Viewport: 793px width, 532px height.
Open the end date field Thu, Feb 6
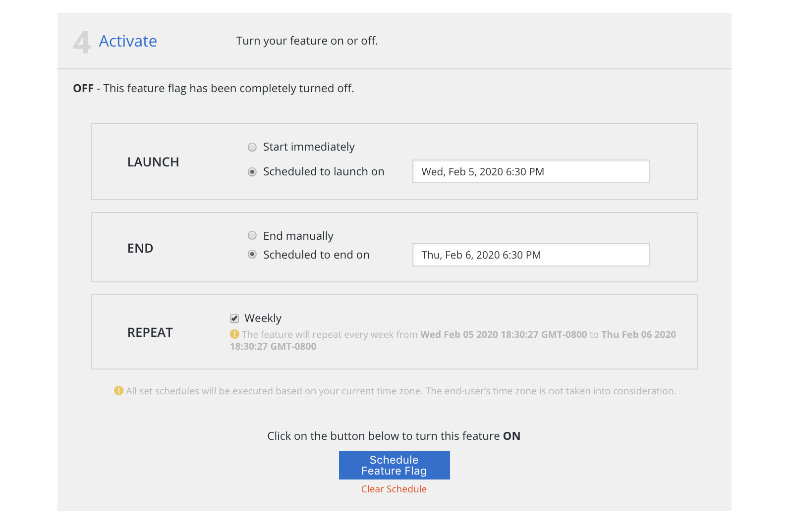531,255
